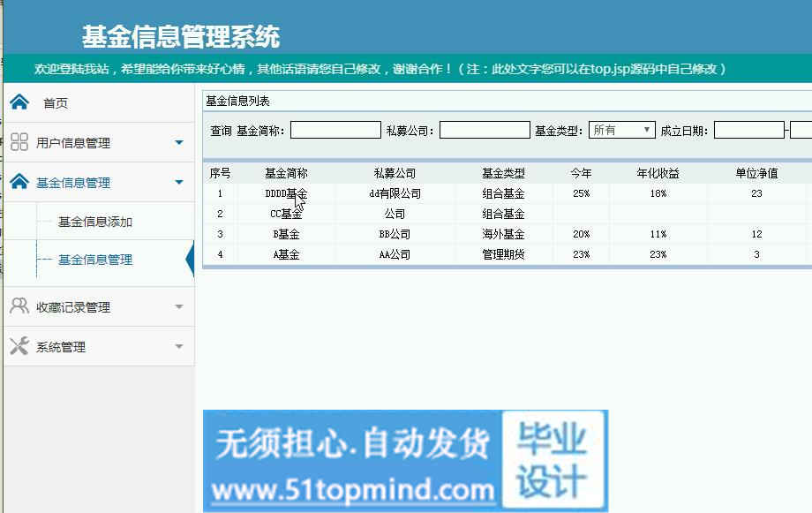The height and width of the screenshot is (513, 812).
Task: Click the 私募公司 column header
Action: click(395, 173)
